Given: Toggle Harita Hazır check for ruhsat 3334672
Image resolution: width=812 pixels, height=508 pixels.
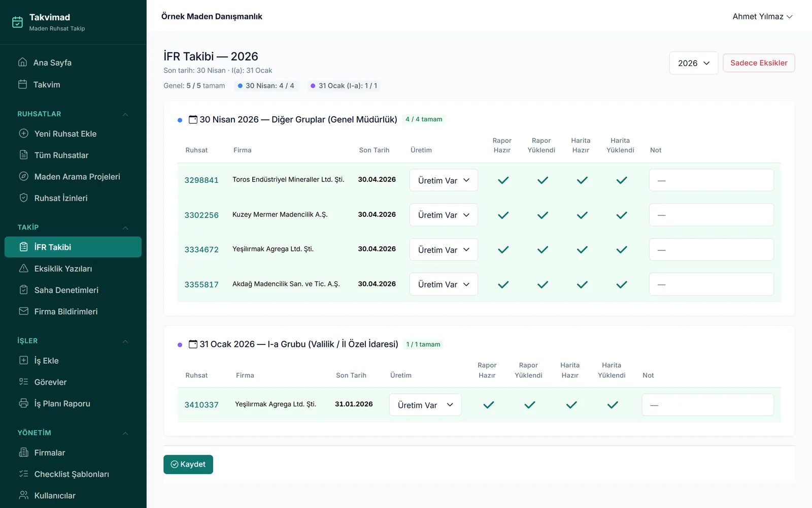Looking at the screenshot, I should pos(582,249).
